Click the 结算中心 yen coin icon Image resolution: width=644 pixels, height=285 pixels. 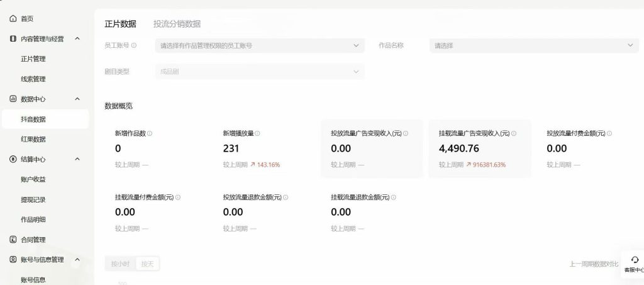coord(13,159)
